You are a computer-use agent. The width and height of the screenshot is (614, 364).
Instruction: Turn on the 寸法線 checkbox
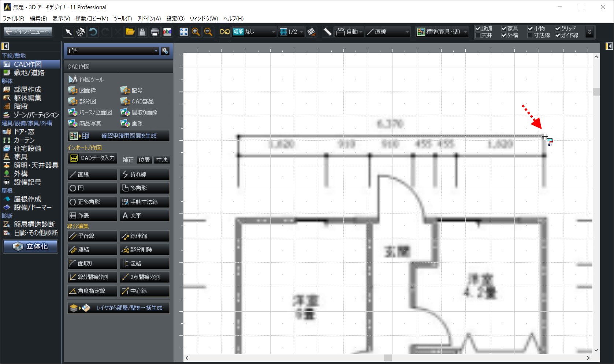(x=530, y=36)
